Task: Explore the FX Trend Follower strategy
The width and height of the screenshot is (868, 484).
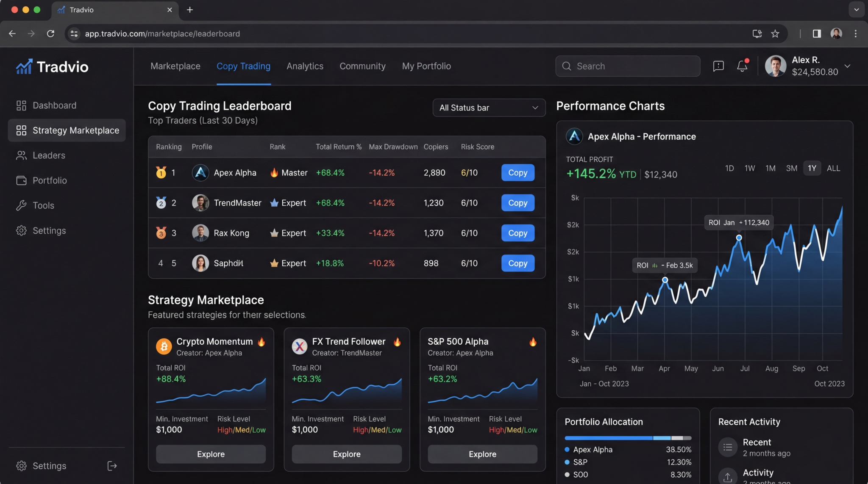Action: point(346,454)
